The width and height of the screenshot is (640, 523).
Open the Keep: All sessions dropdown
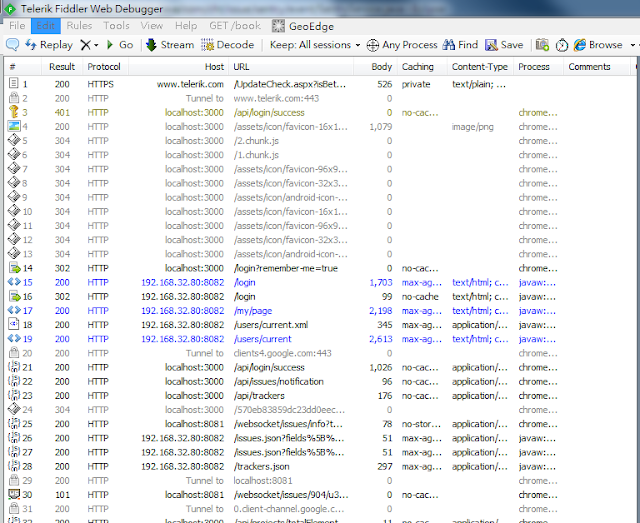[x=315, y=45]
